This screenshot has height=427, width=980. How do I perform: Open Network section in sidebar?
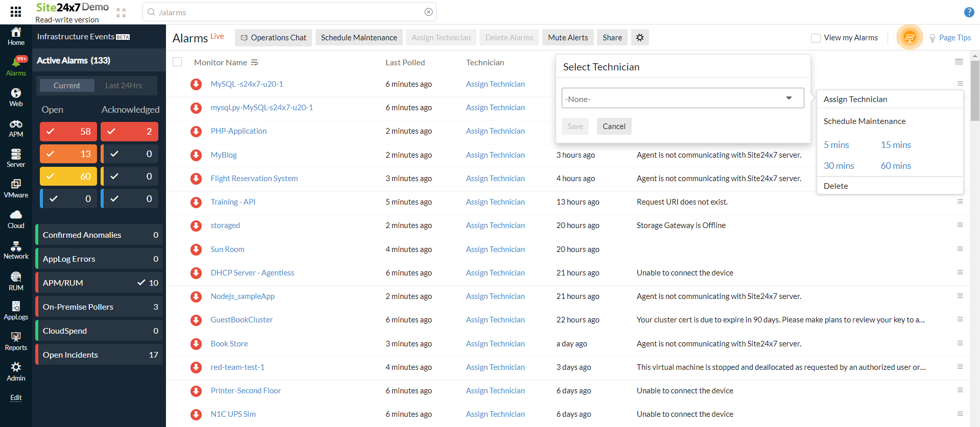point(16,250)
